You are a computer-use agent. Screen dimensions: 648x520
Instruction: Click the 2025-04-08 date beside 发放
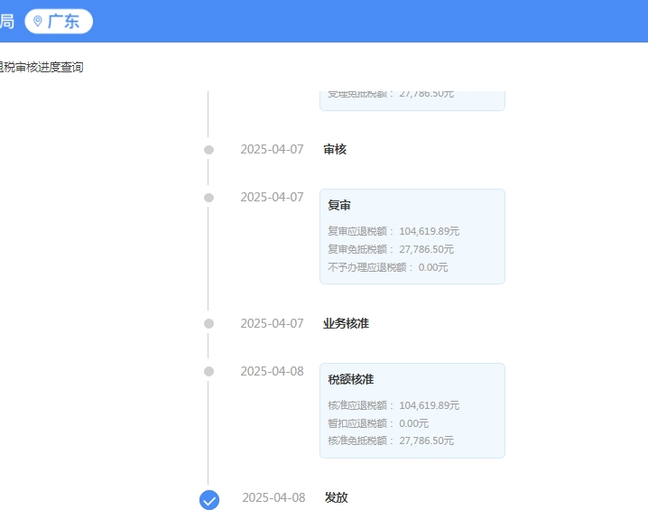(274, 497)
